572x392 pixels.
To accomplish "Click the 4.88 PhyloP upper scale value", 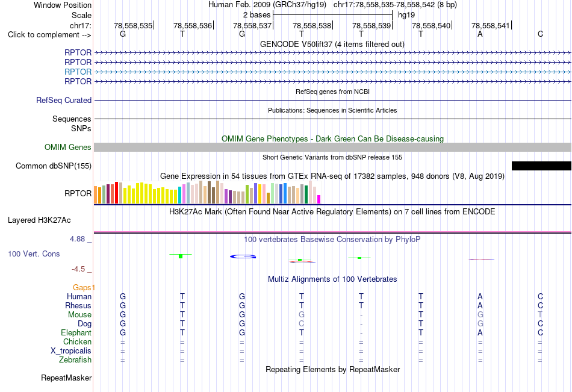I will pyautogui.click(x=77, y=239).
